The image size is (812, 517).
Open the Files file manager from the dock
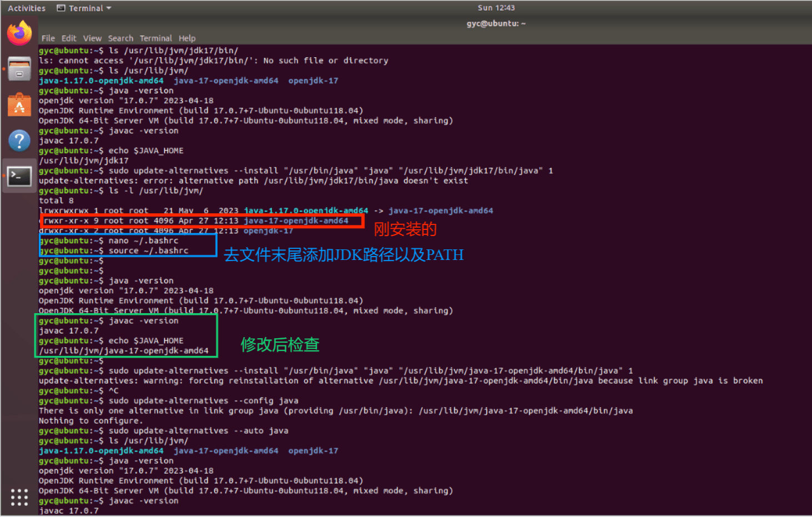19,68
